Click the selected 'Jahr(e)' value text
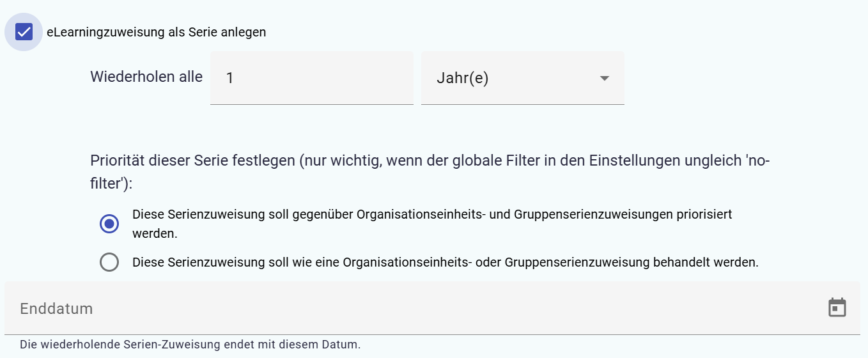This screenshot has width=868, height=358. 462,78
